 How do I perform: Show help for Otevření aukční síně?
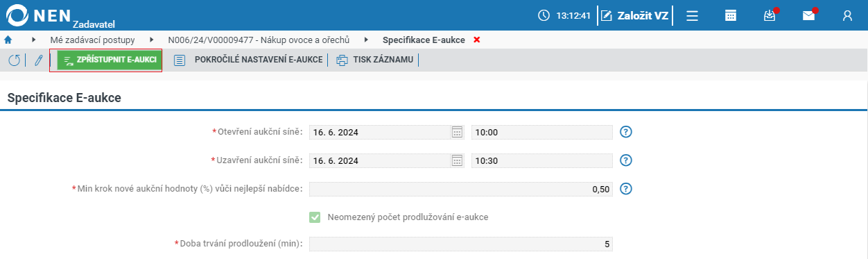click(x=626, y=132)
